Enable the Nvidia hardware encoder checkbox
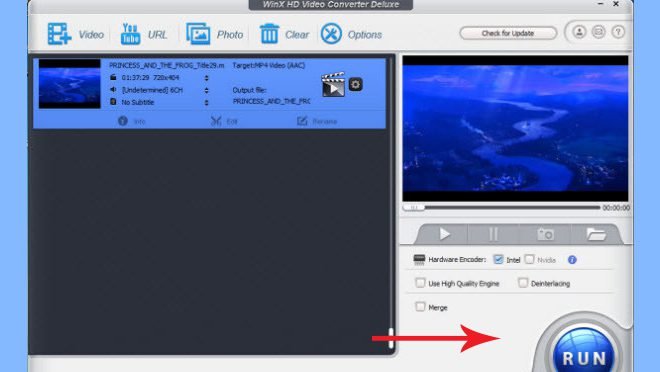This screenshot has width=660, height=372. point(530,259)
